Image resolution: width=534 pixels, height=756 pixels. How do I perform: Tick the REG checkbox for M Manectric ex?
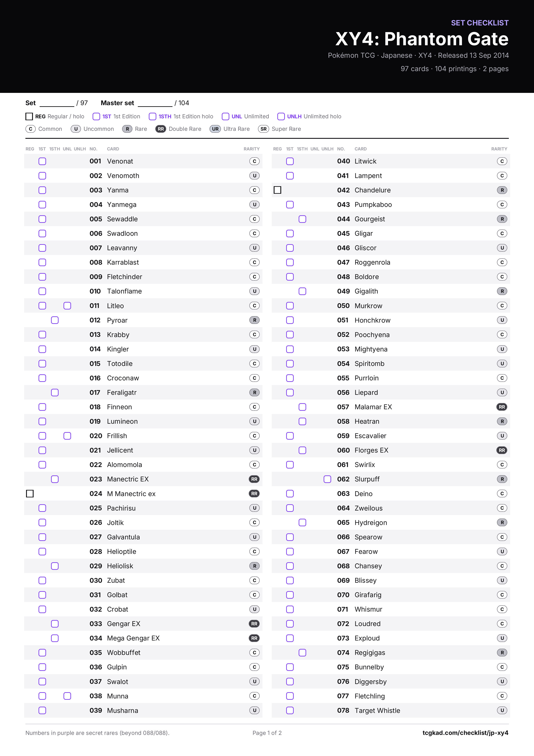click(30, 494)
